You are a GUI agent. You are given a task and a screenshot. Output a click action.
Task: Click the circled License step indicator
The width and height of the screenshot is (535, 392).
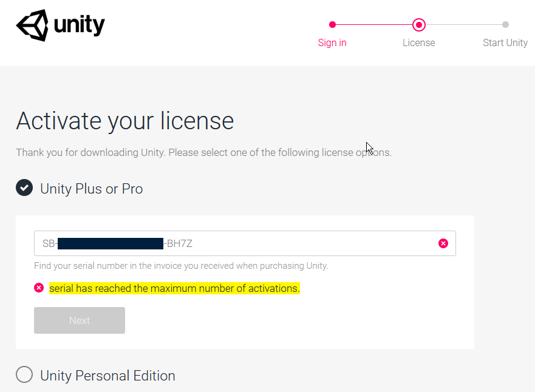tap(419, 25)
